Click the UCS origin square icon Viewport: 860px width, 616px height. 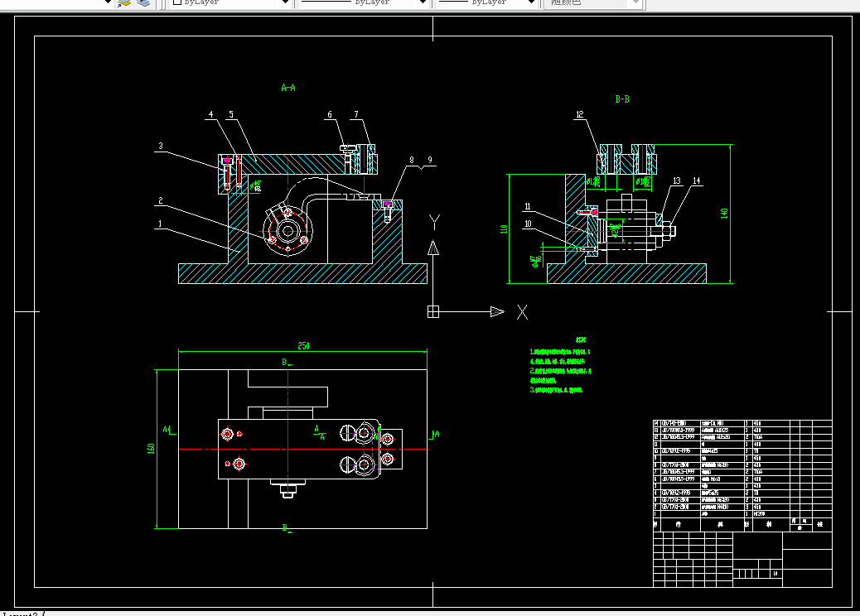click(433, 312)
